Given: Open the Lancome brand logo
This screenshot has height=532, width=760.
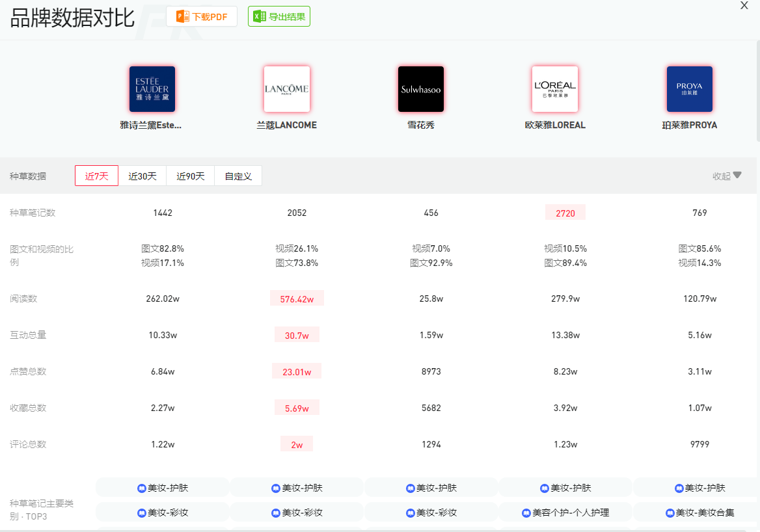Looking at the screenshot, I should tap(286, 89).
